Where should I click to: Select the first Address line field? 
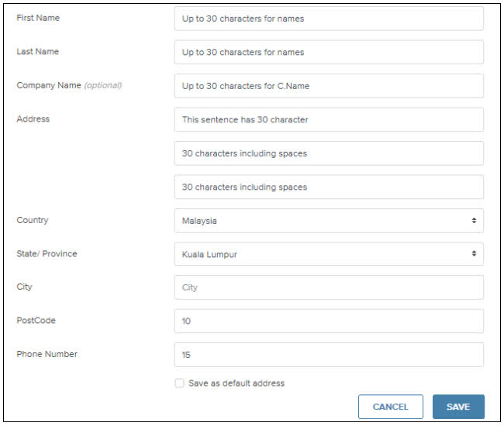(x=329, y=119)
